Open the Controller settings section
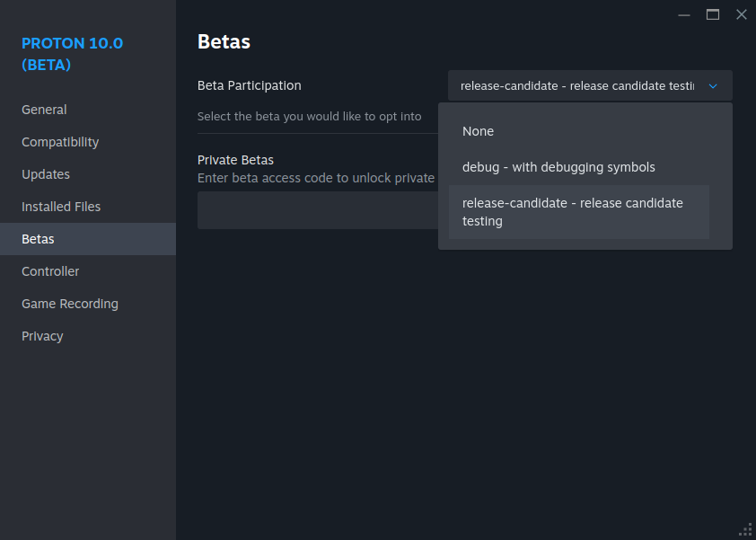The image size is (756, 540). (x=50, y=271)
